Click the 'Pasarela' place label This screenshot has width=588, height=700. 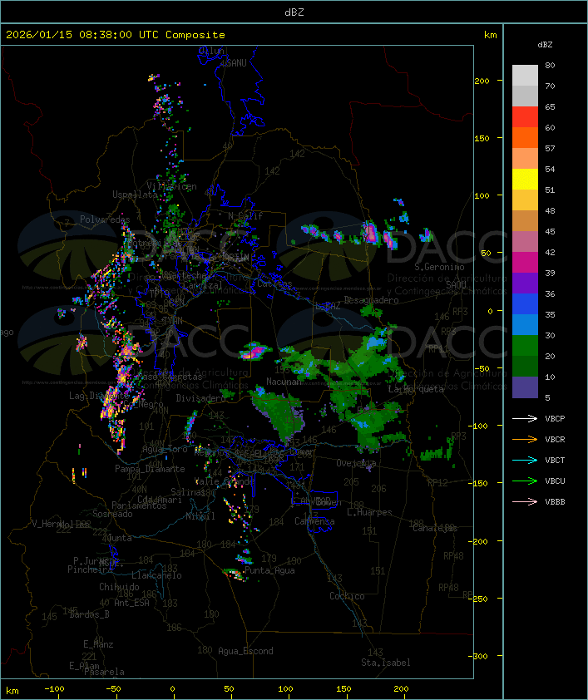[104, 672]
